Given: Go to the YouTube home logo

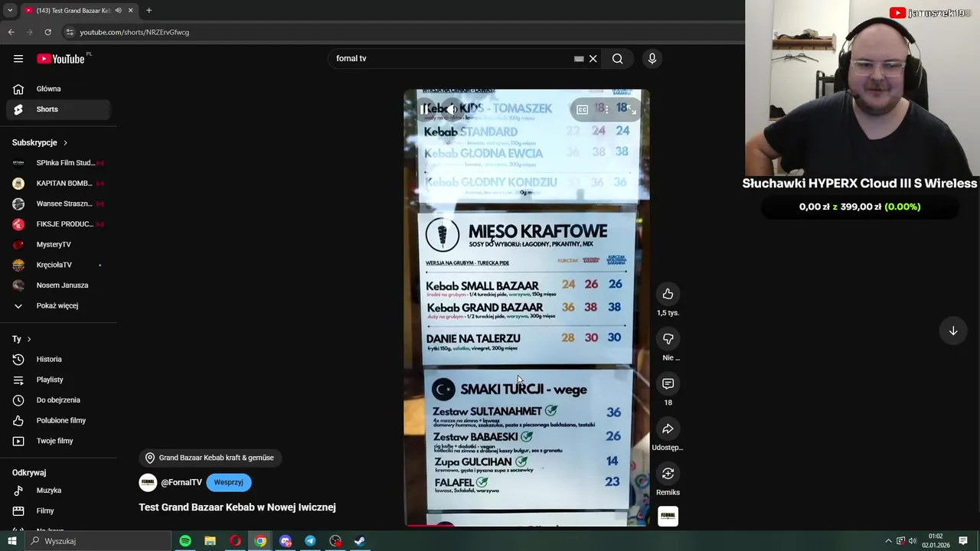Looking at the screenshot, I should click(x=60, y=59).
